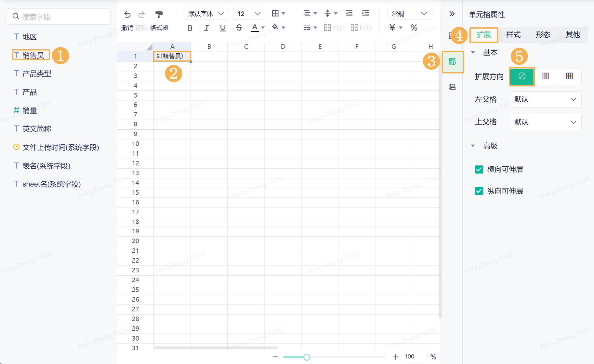Click the vertical scrollbar of the grid

[x=440, y=185]
